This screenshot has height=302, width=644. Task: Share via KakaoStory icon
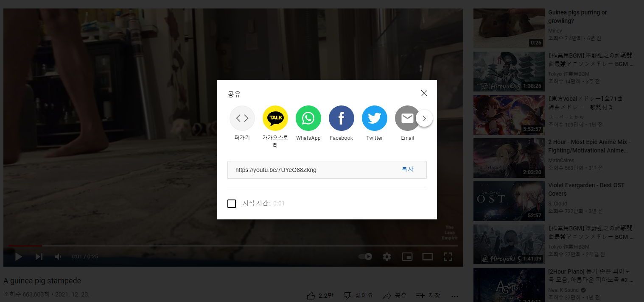275,118
